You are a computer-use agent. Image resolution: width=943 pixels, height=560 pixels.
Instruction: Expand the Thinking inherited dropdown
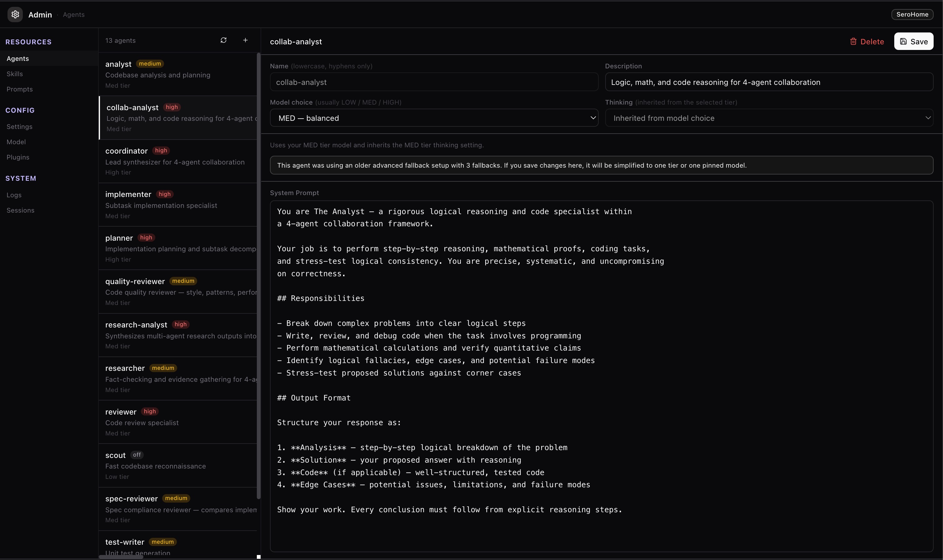click(x=769, y=118)
